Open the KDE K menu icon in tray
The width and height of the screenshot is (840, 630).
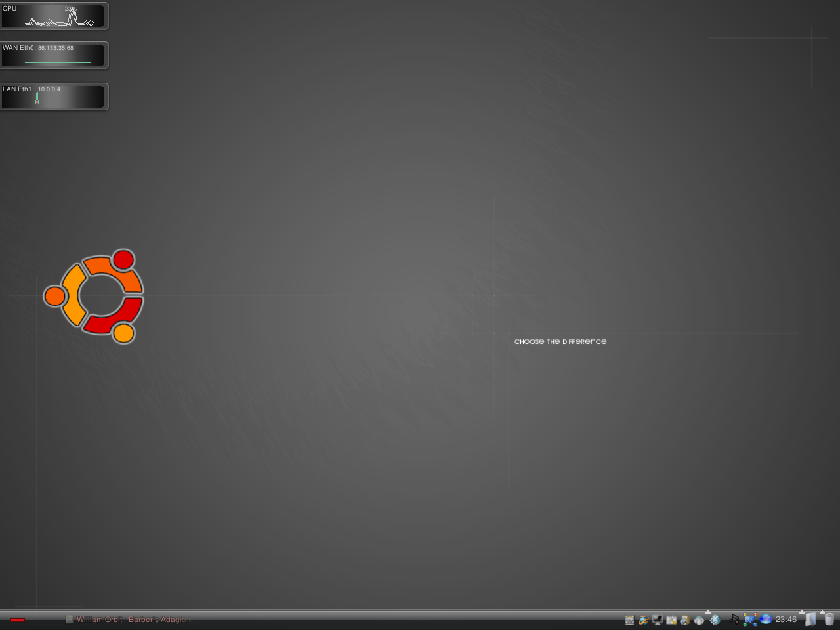(715, 619)
